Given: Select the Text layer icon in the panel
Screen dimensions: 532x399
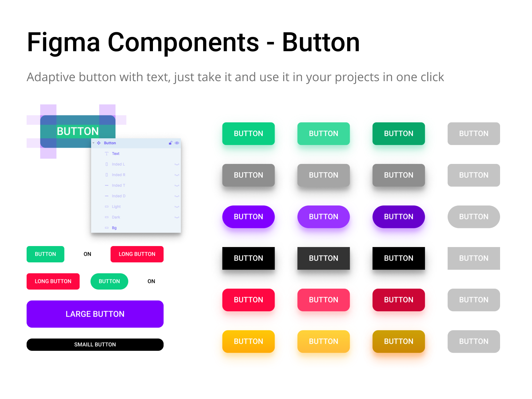Looking at the screenshot, I should pyautogui.click(x=106, y=153).
